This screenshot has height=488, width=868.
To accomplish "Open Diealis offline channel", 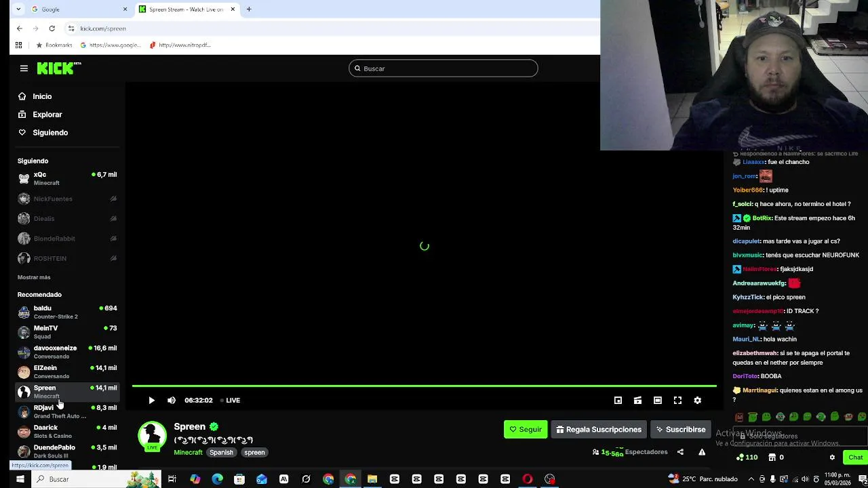I will click(x=67, y=218).
